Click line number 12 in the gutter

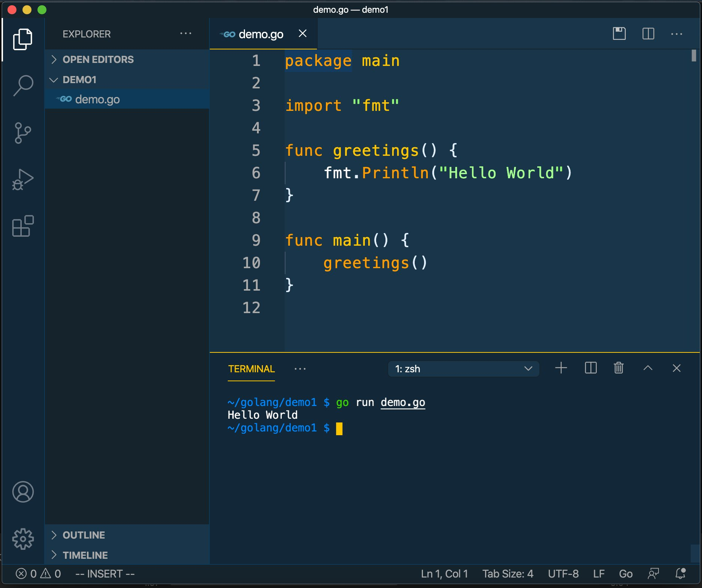pyautogui.click(x=251, y=308)
